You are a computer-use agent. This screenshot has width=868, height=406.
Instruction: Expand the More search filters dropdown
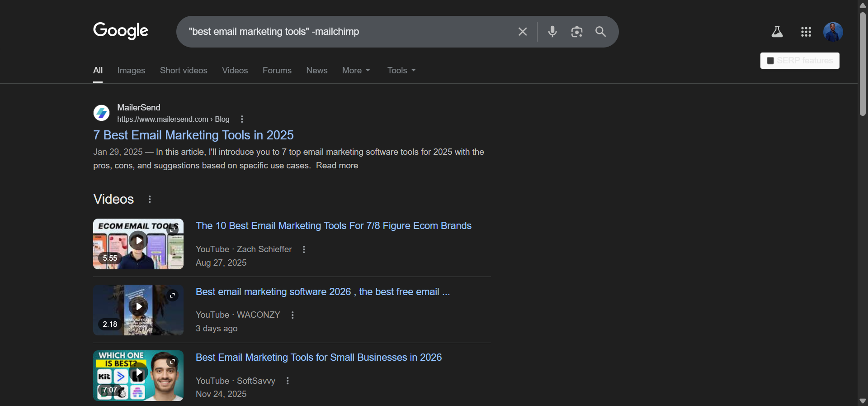coord(356,71)
